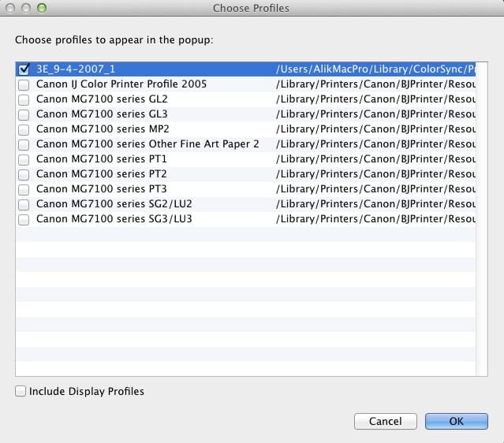Check the Canon MG7100 series GL2 box
The image size is (504, 443).
pyautogui.click(x=24, y=99)
